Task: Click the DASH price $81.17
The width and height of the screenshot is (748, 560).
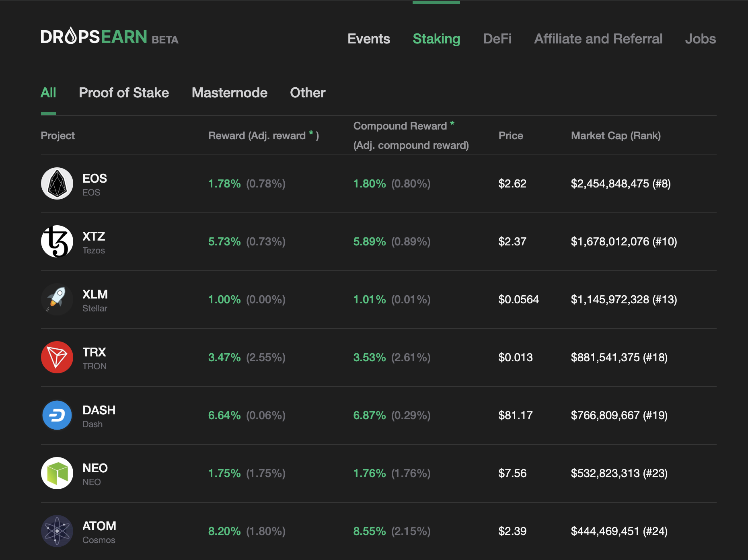Action: pos(516,415)
